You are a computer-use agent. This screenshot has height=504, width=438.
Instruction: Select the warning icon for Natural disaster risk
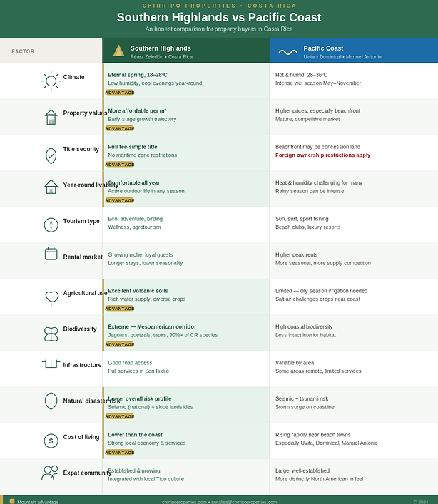pyautogui.click(x=51, y=401)
